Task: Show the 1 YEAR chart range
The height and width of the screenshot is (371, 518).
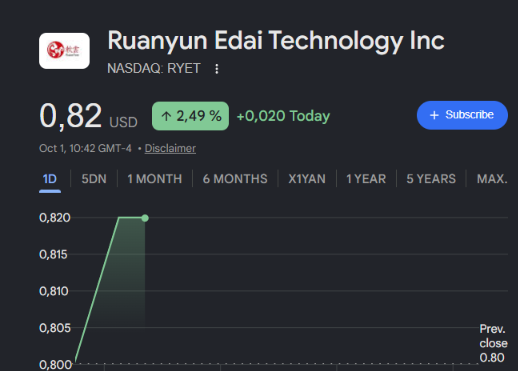Action: click(x=366, y=179)
